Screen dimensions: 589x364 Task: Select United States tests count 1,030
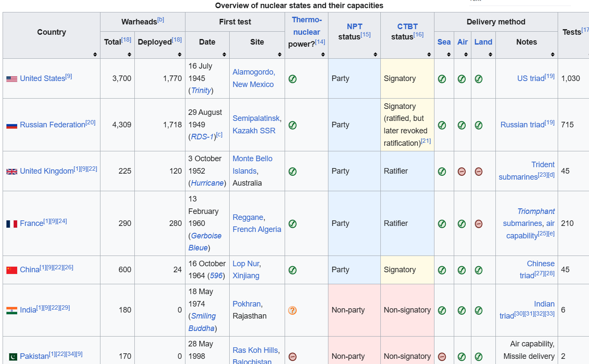571,78
